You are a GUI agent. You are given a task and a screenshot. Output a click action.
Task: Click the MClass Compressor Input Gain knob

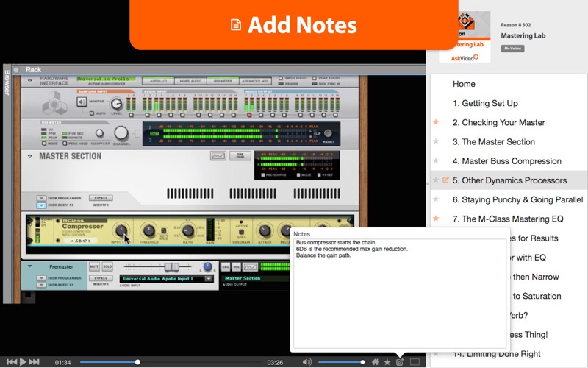coord(121,230)
